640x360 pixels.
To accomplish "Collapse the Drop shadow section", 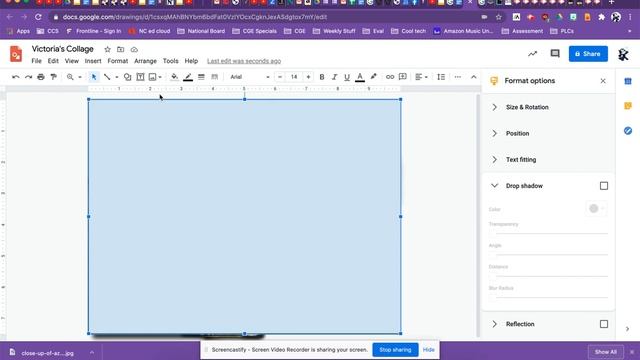I will [494, 186].
